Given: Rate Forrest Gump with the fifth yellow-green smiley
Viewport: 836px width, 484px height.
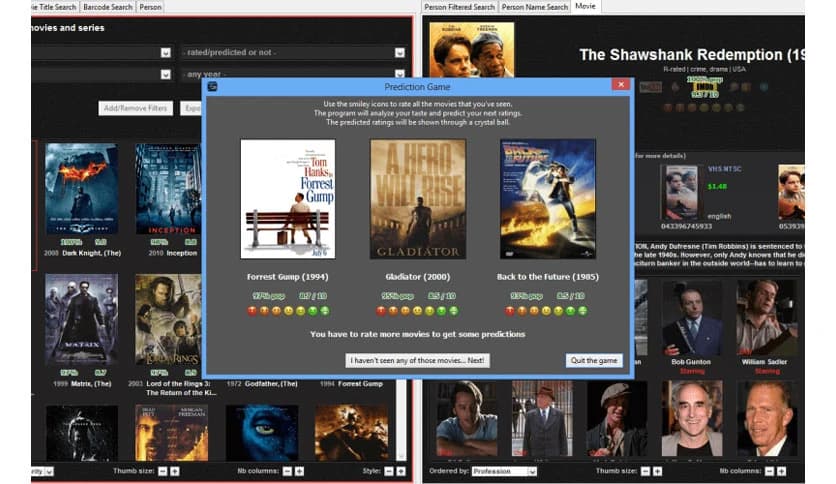Looking at the screenshot, I should click(301, 311).
